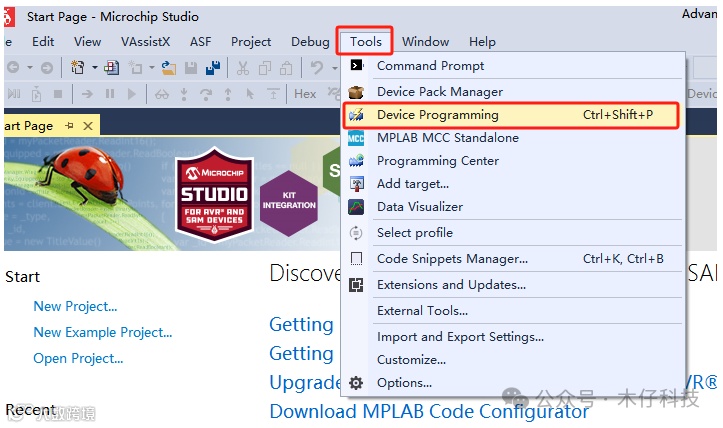Image resolution: width=723 pixels, height=428 pixels.
Task: Click the Start Debugging and Break icon
Action: 14,94
